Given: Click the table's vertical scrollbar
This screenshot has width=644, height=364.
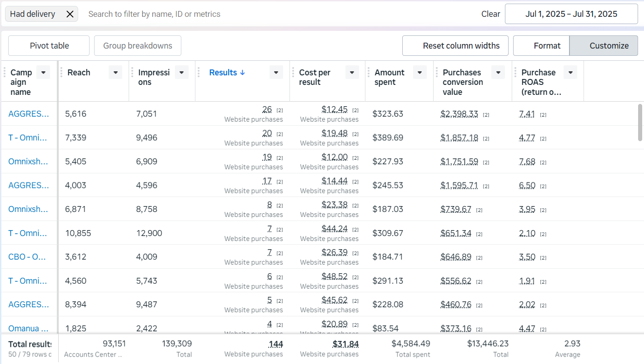Looking at the screenshot, I should pyautogui.click(x=640, y=123).
